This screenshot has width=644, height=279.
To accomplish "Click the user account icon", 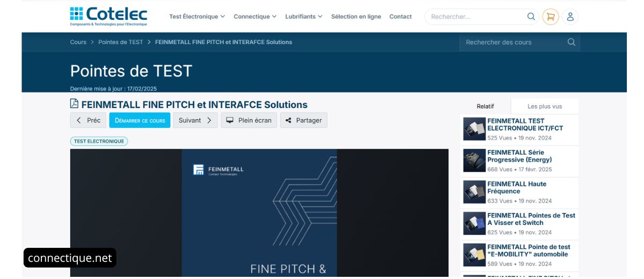I will pyautogui.click(x=570, y=17).
